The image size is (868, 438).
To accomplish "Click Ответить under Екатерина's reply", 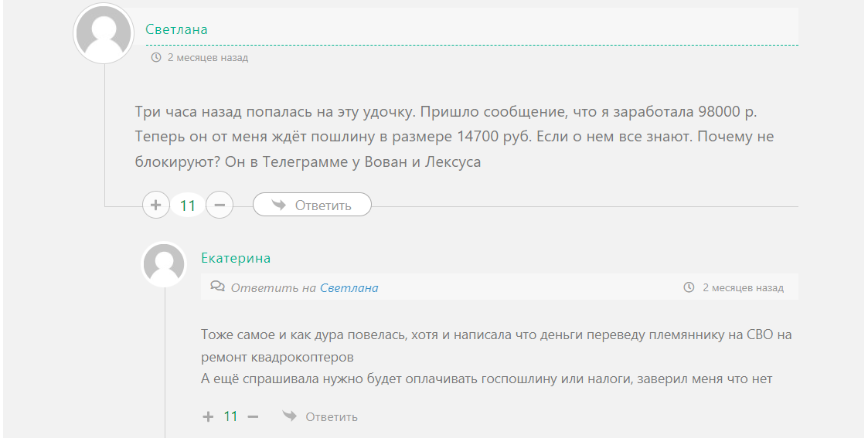I will [x=319, y=416].
